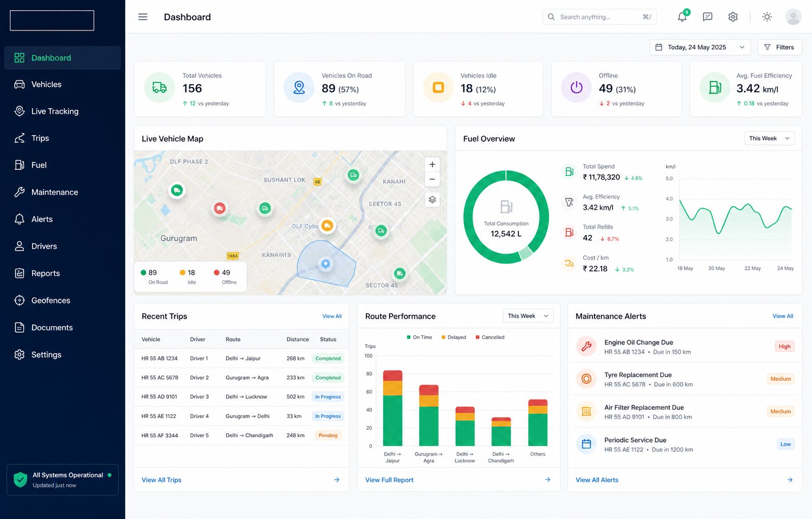Click the Vehicles On Road pin icon
This screenshot has height=519, width=812.
(x=299, y=87)
